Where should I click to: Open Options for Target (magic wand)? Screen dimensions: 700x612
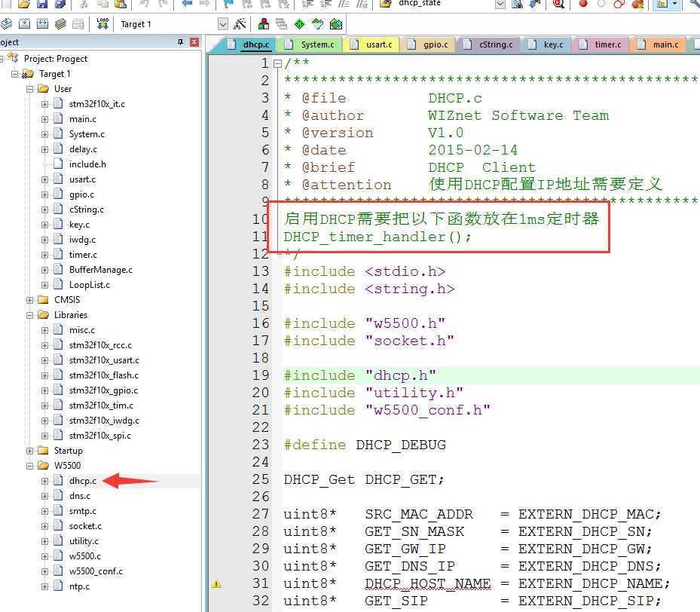click(x=240, y=23)
